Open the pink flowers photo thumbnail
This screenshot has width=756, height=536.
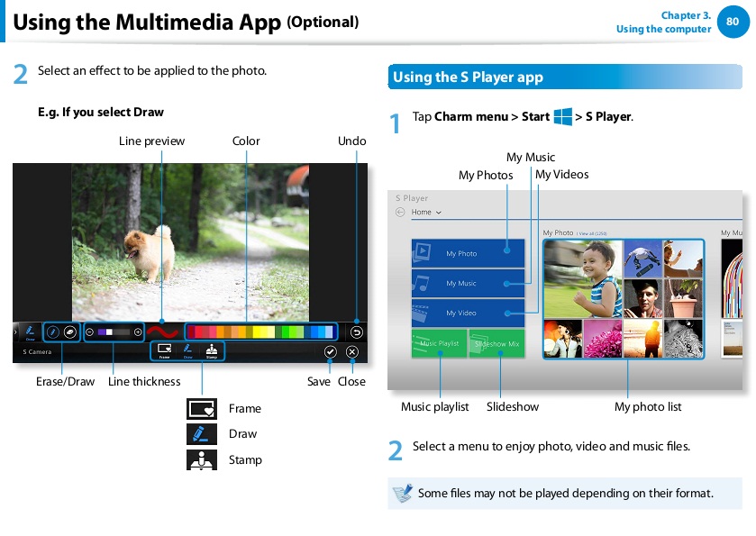[x=603, y=339]
